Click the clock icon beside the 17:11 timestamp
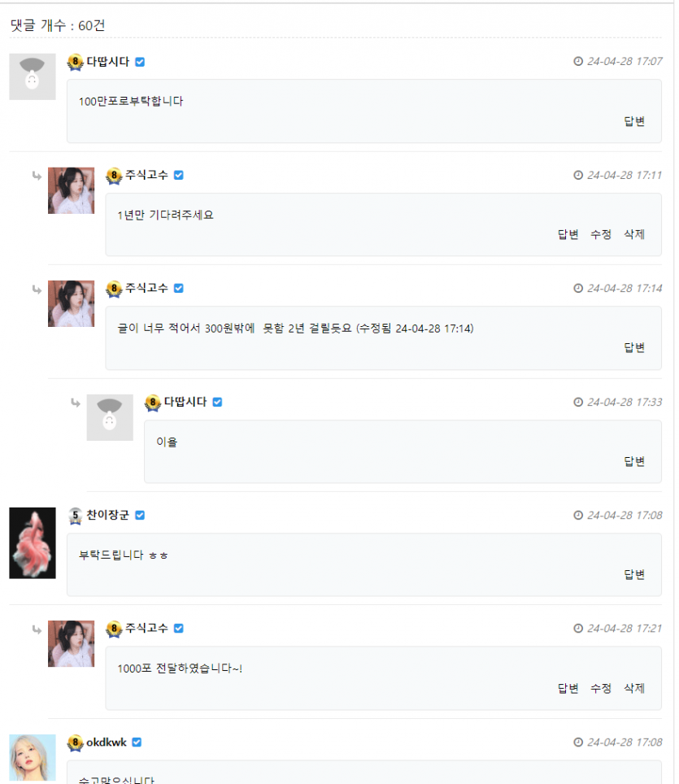The height and width of the screenshot is (784, 679). [x=578, y=175]
